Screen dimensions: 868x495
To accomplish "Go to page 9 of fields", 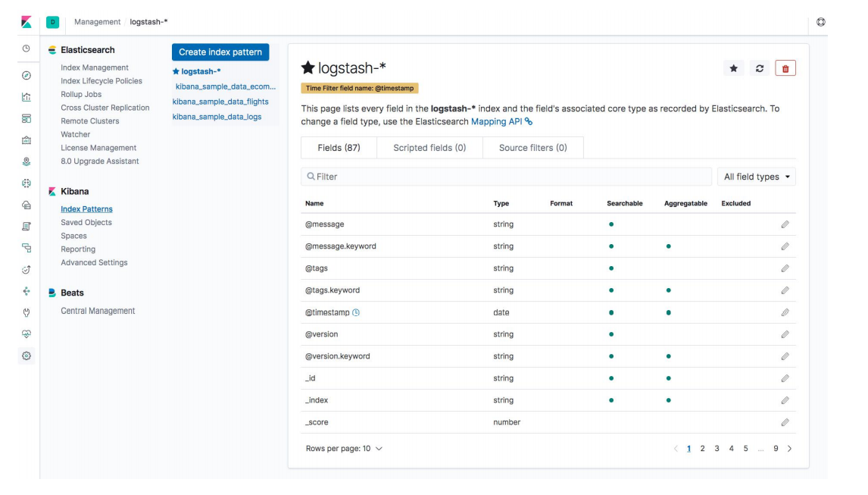I will [776, 449].
